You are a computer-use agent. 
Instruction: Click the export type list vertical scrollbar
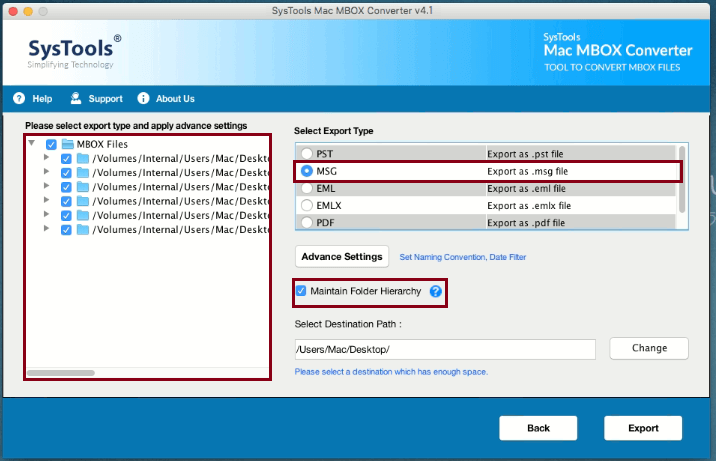coord(682,179)
